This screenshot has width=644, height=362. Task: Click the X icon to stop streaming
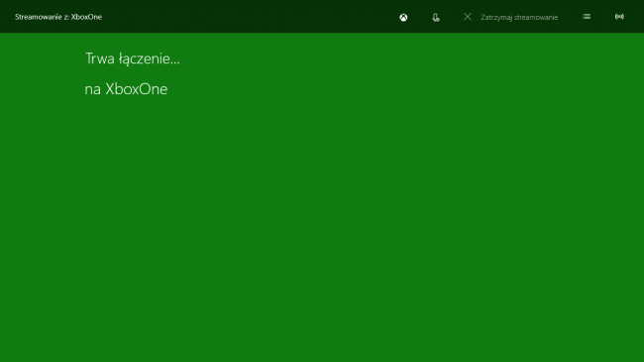468,17
